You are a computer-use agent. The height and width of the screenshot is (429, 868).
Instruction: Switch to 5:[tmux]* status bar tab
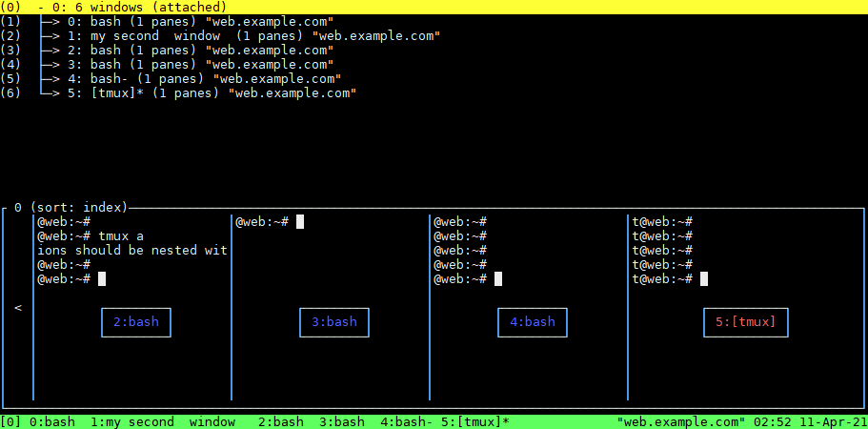[x=474, y=421]
